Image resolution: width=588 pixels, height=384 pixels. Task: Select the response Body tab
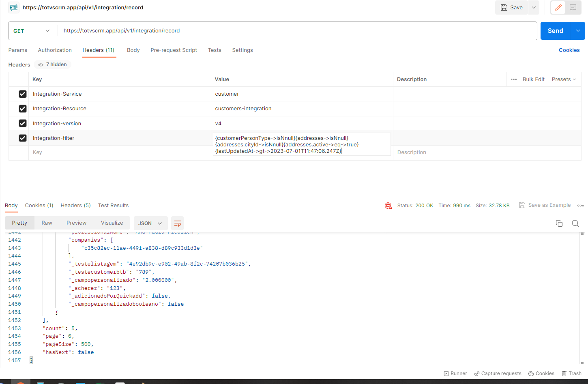(x=11, y=206)
